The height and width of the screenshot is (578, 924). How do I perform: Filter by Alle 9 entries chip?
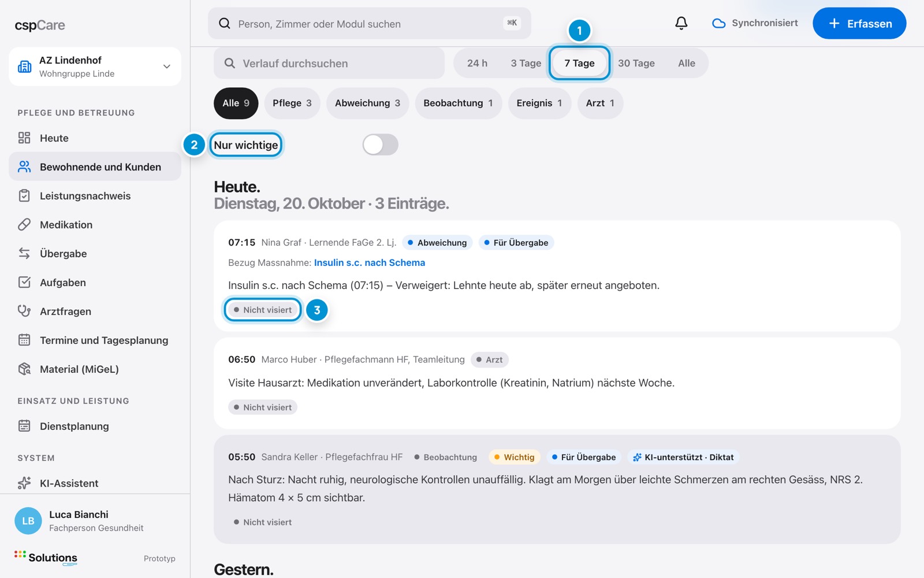coord(236,103)
